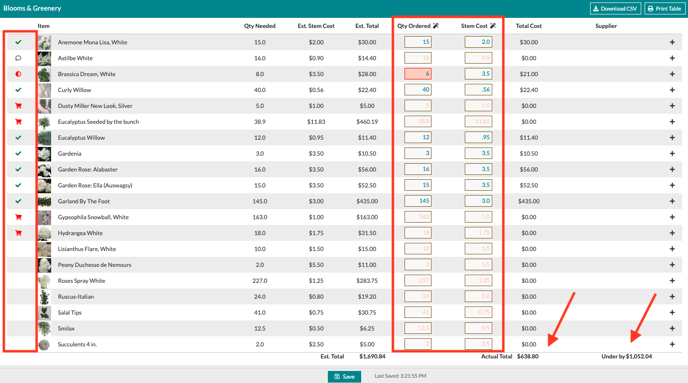Click green checkmark status for Curly Willow
The image size is (688, 383).
pyautogui.click(x=18, y=89)
